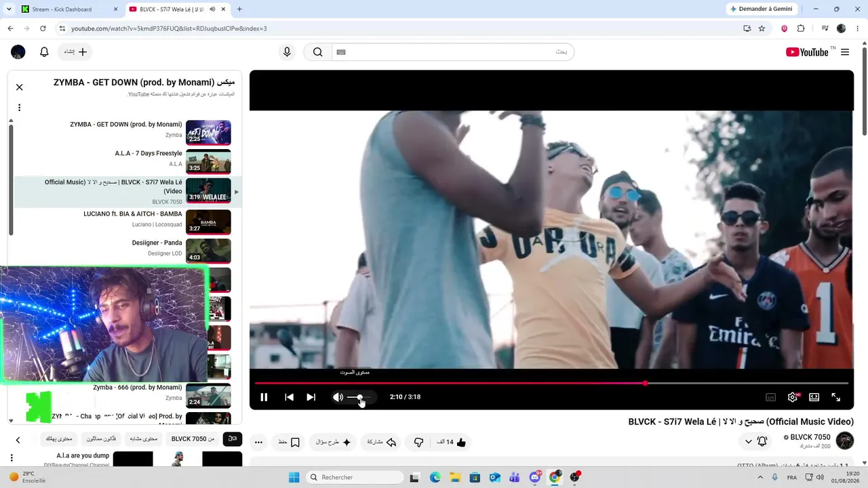
Task: Show previous filter chips with the arrow
Action: 18,439
